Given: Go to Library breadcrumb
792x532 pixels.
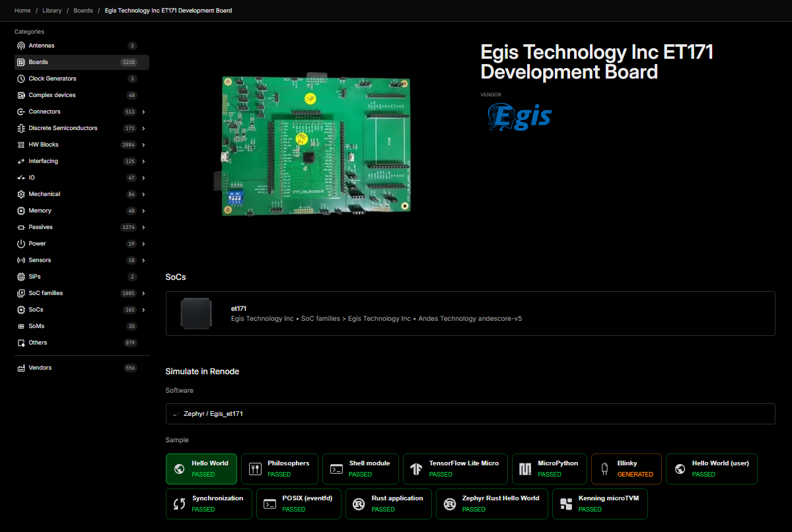Looking at the screenshot, I should [x=52, y=11].
